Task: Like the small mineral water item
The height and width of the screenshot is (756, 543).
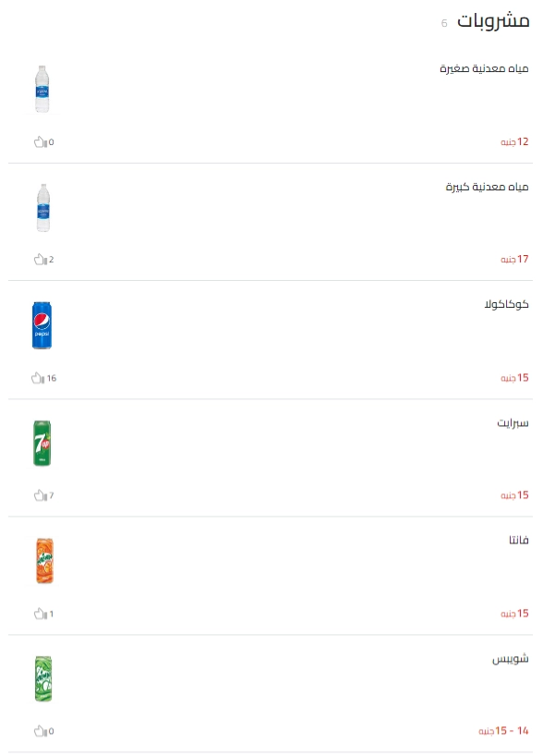Action: coord(40,141)
